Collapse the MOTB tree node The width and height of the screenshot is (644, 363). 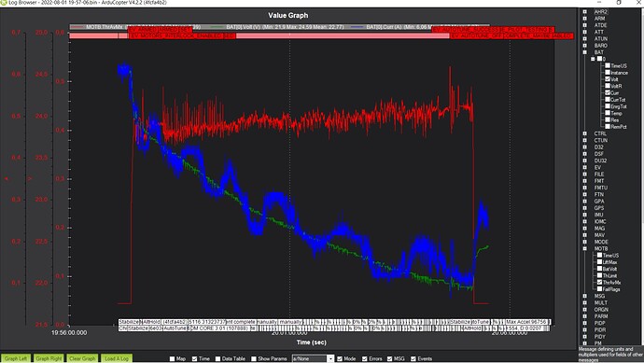tap(585, 248)
